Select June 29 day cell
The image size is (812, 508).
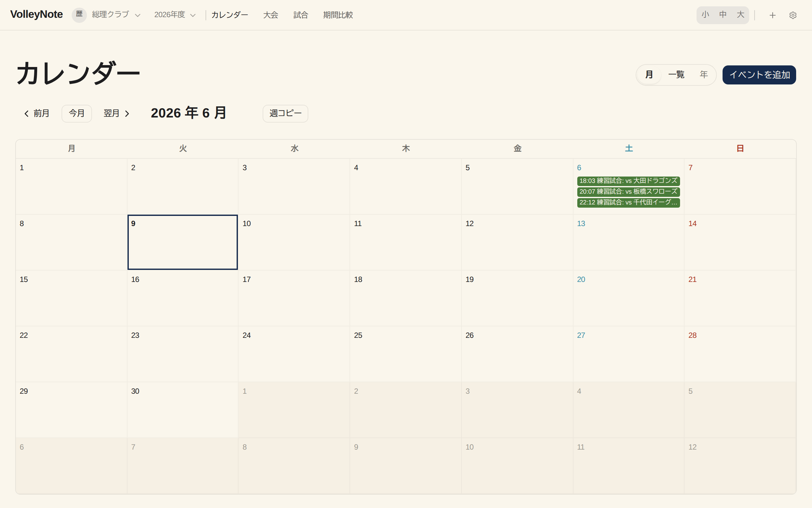pyautogui.click(x=71, y=410)
